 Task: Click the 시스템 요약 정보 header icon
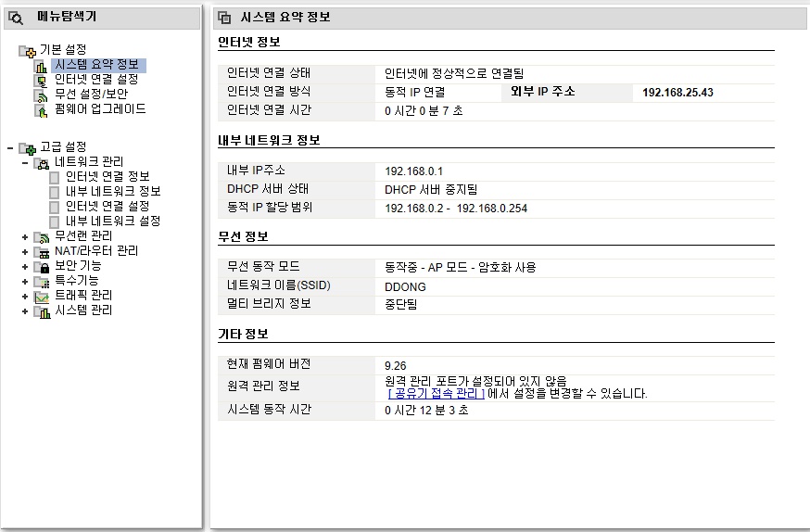pyautogui.click(x=224, y=18)
